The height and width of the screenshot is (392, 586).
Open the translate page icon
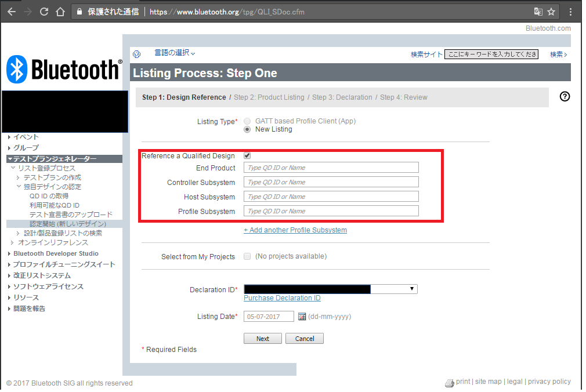pos(538,12)
